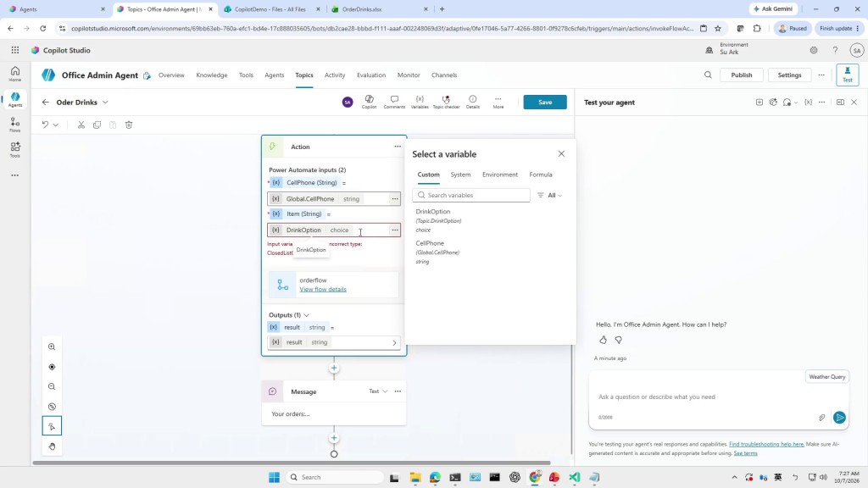Open the Variables panel in toolbar
The width and height of the screenshot is (868, 488).
420,102
